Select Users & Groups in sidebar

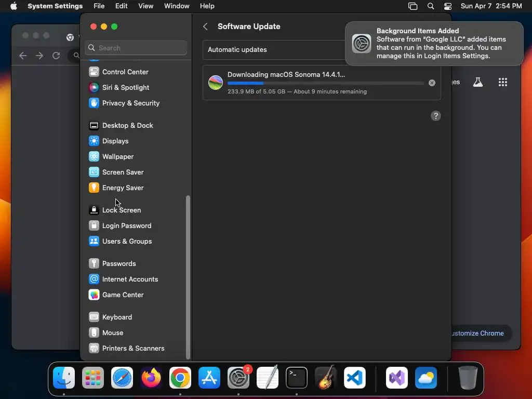tap(136, 242)
